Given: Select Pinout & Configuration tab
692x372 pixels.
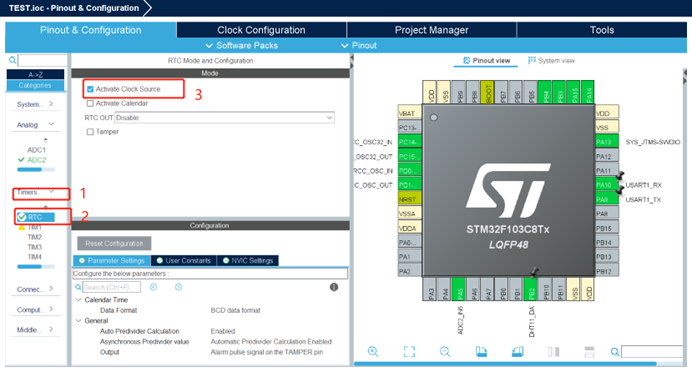Looking at the screenshot, I should 90,30.
